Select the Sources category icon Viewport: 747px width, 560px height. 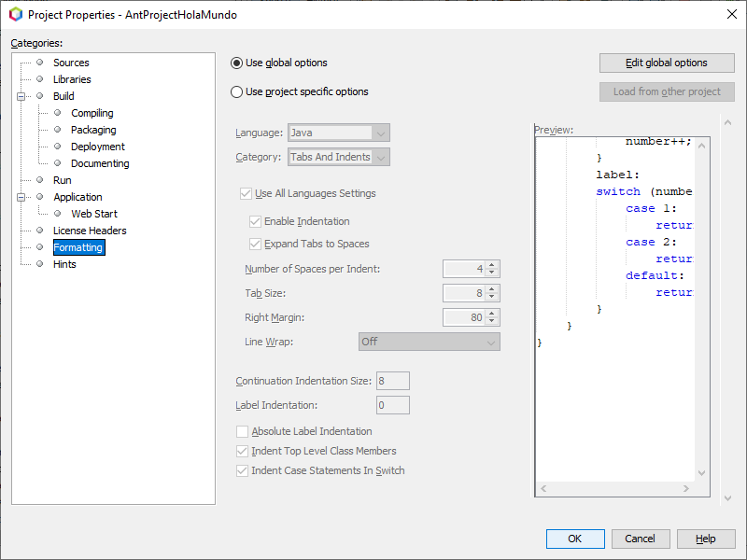[39, 63]
